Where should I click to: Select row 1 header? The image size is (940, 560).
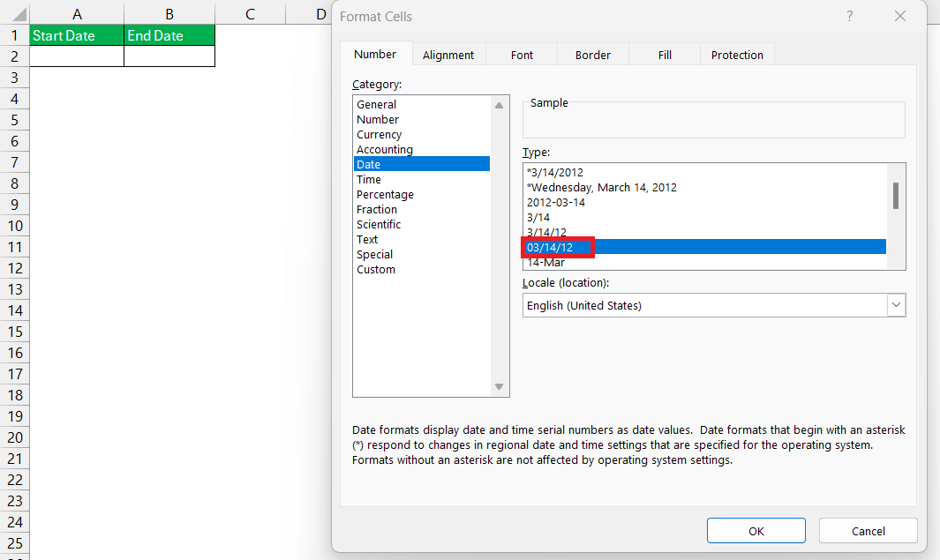point(14,35)
